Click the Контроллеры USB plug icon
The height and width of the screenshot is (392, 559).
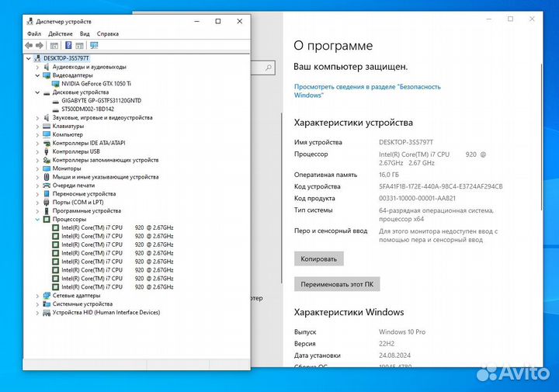coord(47,151)
